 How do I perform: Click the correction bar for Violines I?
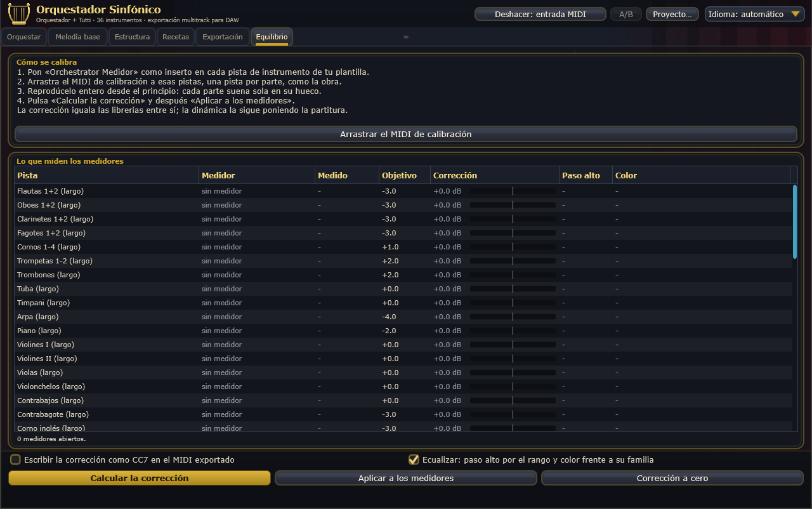click(x=513, y=345)
